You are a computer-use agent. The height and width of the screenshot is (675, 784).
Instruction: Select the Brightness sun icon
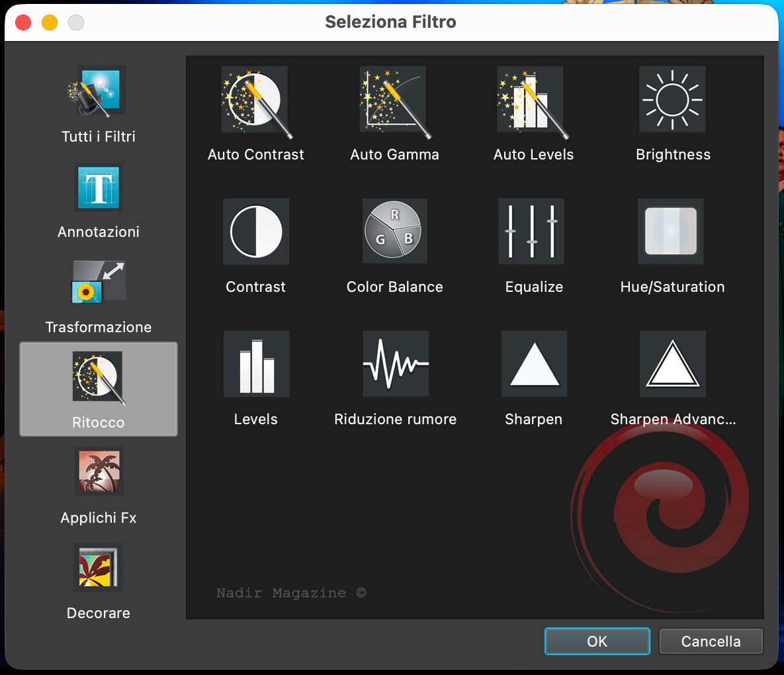coord(672,100)
